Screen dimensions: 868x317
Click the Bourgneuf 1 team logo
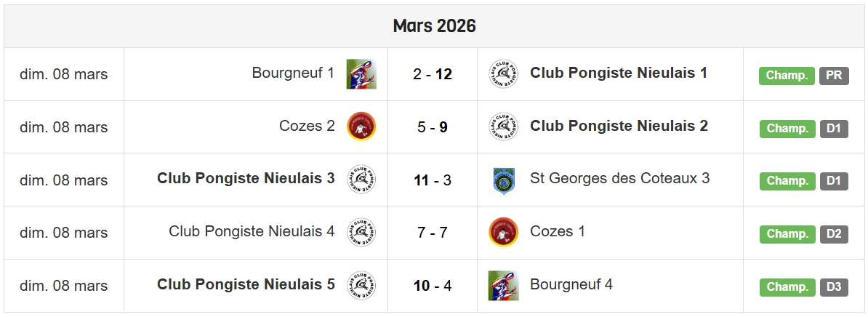361,74
